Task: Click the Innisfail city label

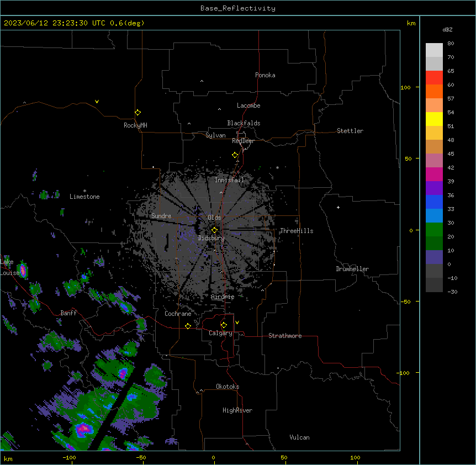Action: [x=229, y=180]
